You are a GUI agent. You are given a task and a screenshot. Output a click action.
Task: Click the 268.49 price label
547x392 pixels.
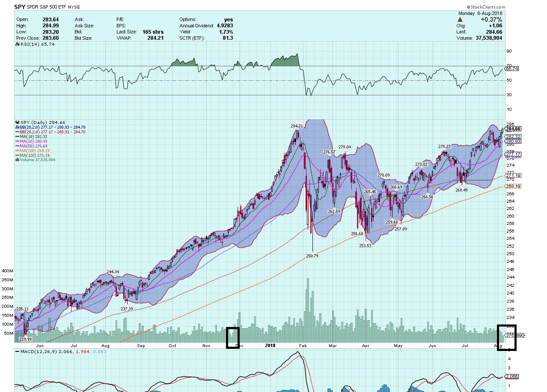pyautogui.click(x=461, y=190)
